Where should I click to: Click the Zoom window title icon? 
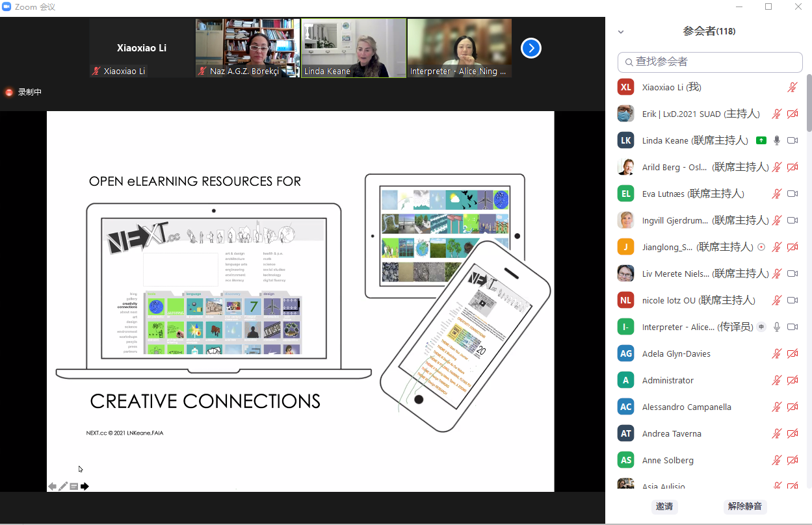pos(7,7)
